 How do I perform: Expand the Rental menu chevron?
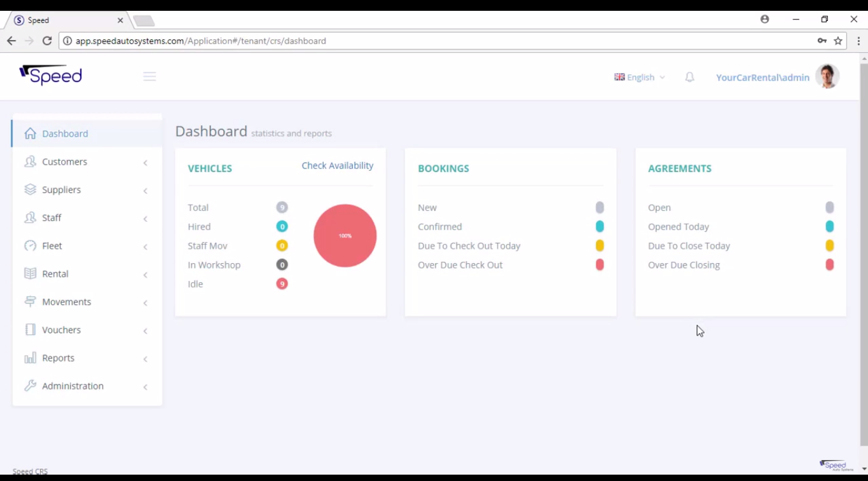point(145,274)
